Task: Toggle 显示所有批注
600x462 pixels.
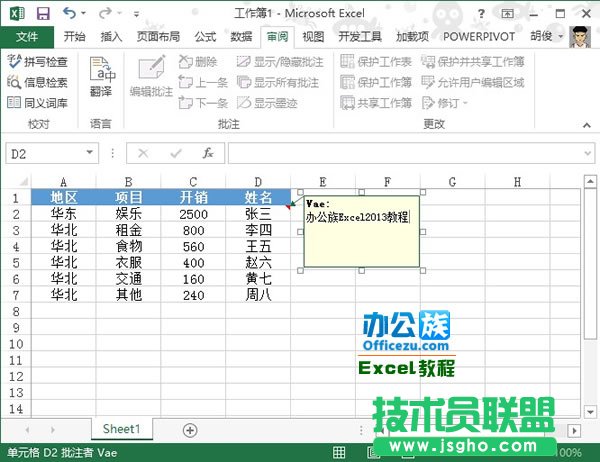Action: (278, 82)
